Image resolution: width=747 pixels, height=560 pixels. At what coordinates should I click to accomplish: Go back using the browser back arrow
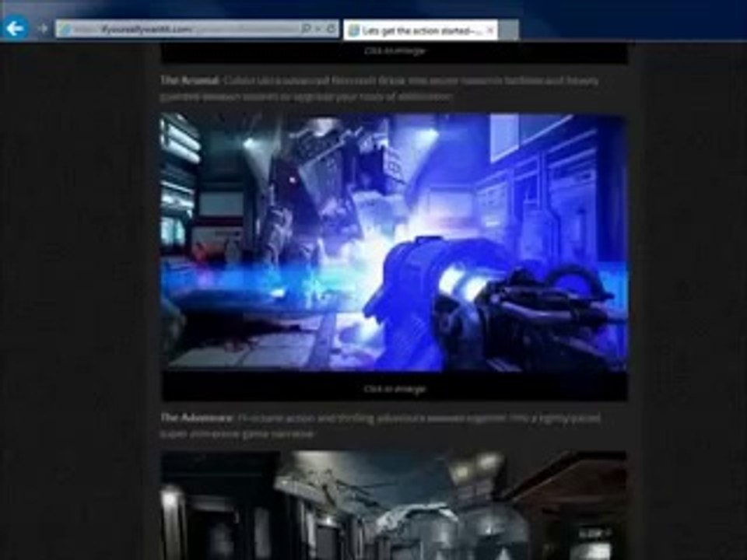16,29
